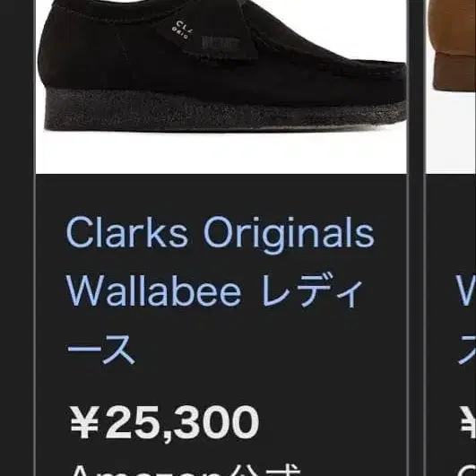
Task: Click the Clarks logo tag on the black shoe
Action: coord(182,30)
